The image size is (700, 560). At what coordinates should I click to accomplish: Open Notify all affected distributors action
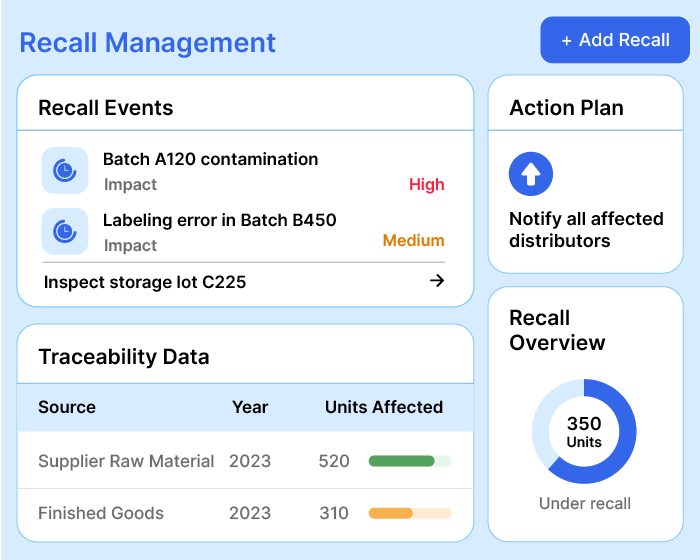click(586, 230)
